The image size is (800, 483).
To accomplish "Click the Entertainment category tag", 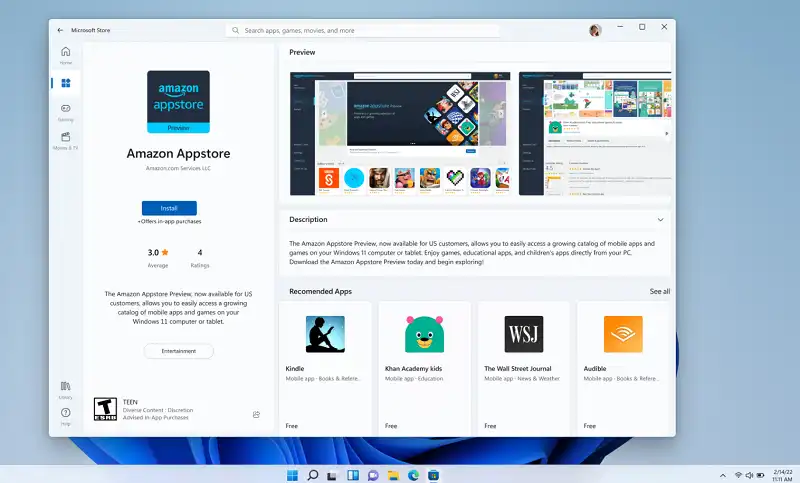I will (x=178, y=351).
